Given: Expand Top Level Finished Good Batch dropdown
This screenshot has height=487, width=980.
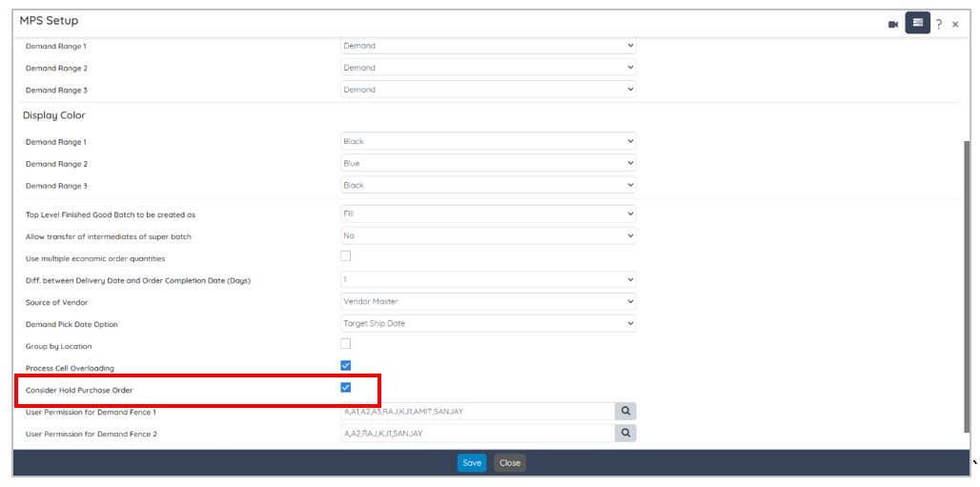Looking at the screenshot, I should coord(488,214).
